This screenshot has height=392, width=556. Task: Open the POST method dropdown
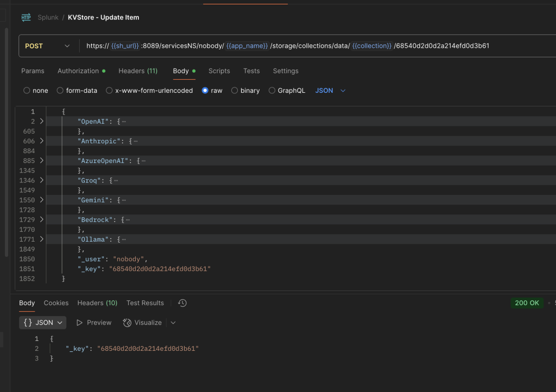click(x=47, y=46)
